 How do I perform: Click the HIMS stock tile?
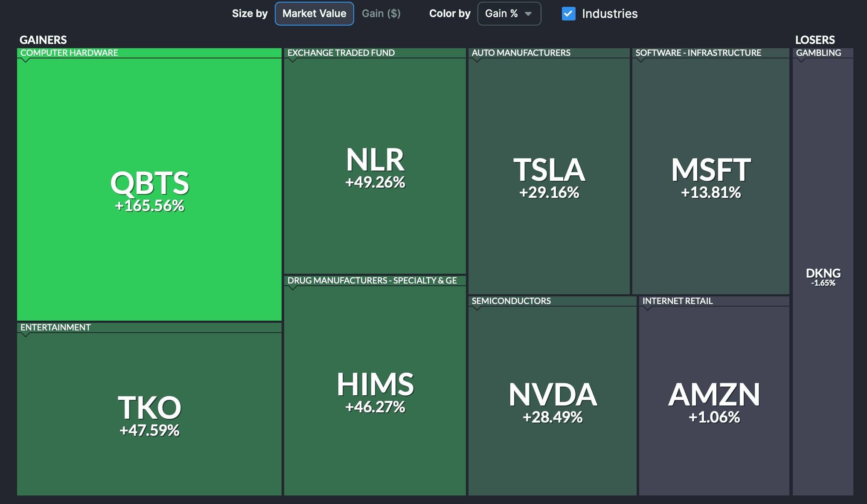[x=375, y=391]
